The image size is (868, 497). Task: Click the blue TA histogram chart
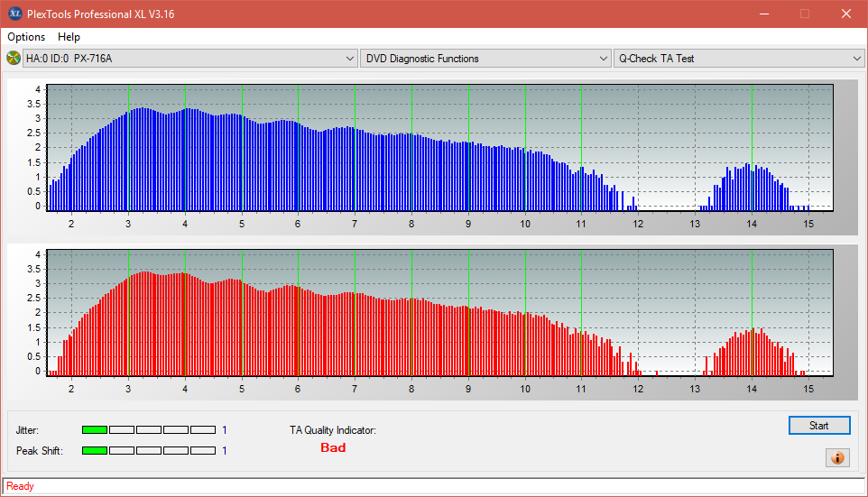click(x=439, y=148)
